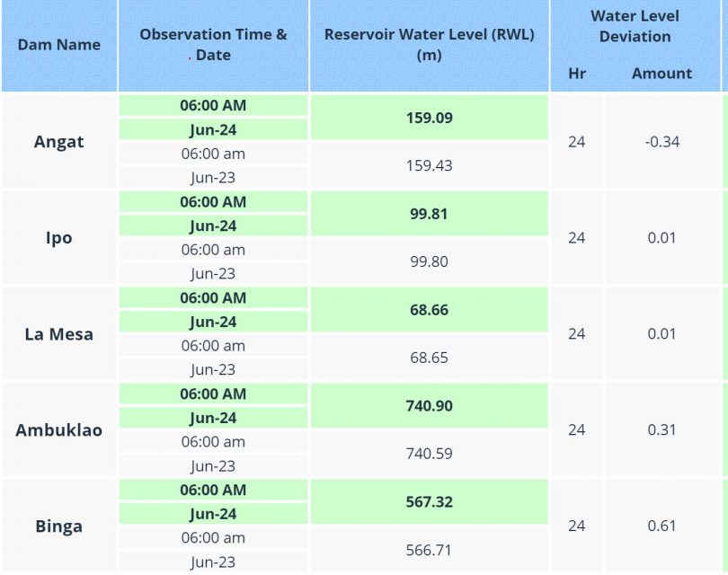Click the Angat dam name cell
The width and height of the screenshot is (728, 575).
[x=59, y=142]
